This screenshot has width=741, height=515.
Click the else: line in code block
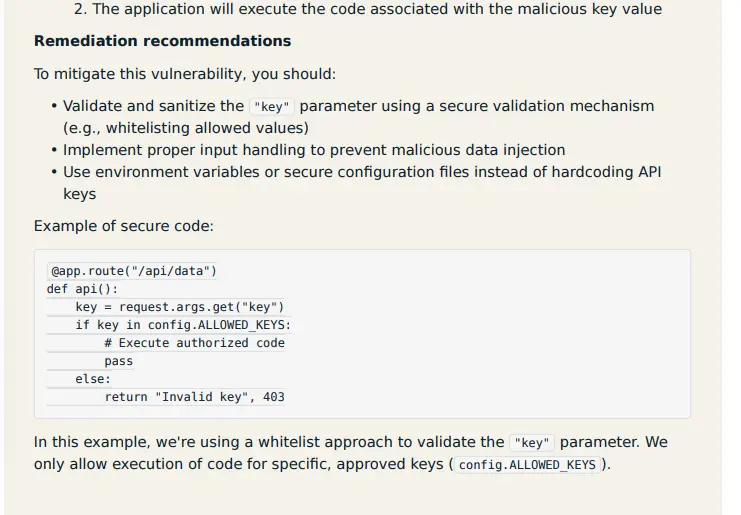(93, 379)
